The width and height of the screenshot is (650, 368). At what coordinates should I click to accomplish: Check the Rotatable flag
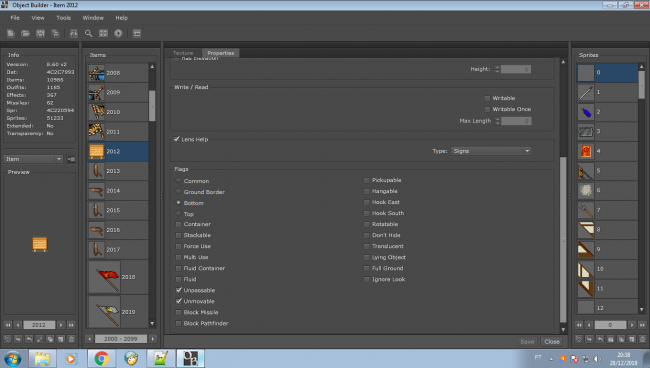tap(366, 224)
